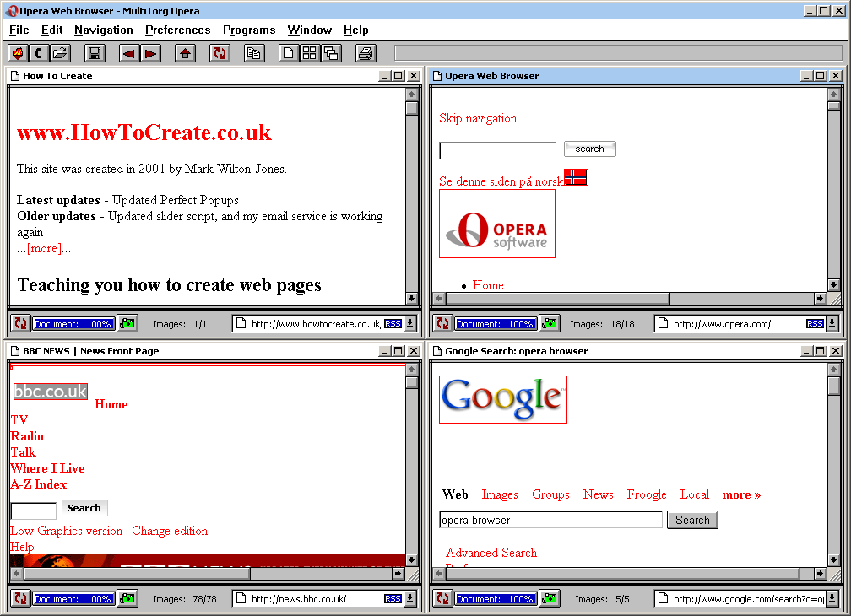Open Se denne siden på norsk link

pyautogui.click(x=501, y=181)
